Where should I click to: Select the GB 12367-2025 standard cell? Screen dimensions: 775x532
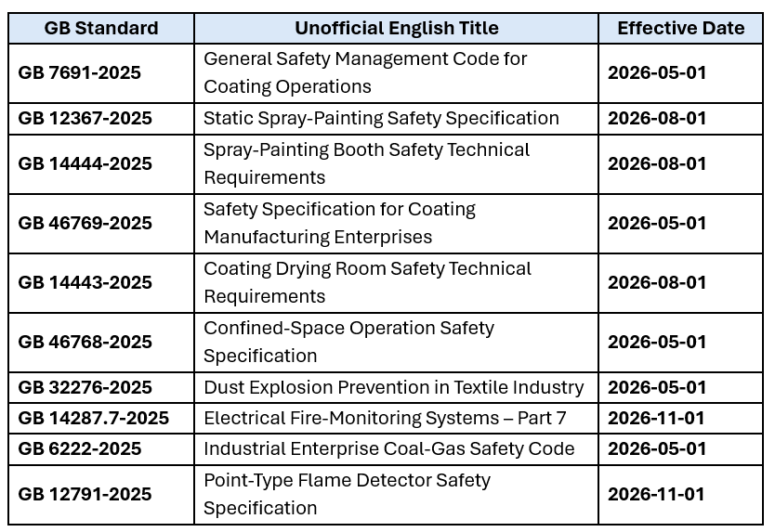(85, 118)
